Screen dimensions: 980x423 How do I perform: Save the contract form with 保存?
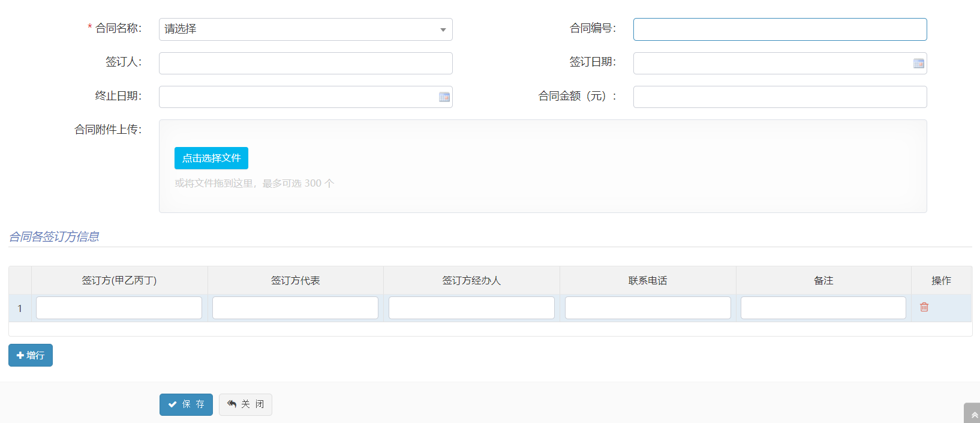click(186, 404)
